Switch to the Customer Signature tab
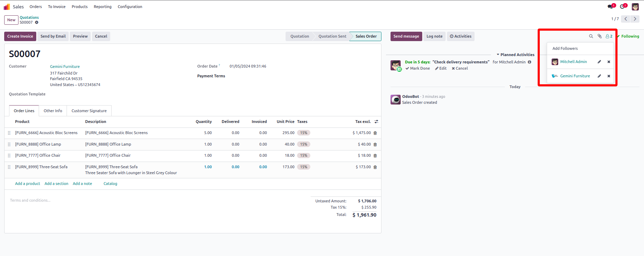 (x=89, y=111)
